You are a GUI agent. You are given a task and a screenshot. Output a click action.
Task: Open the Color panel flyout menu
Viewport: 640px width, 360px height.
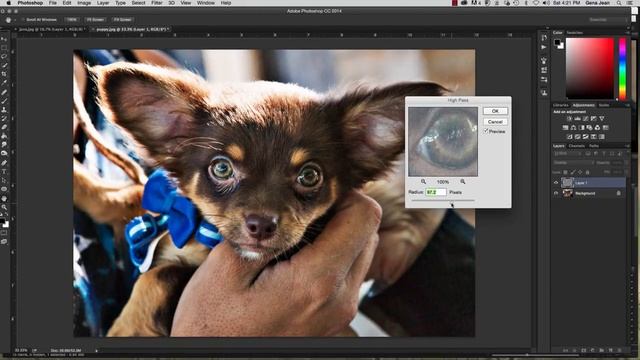pyautogui.click(x=627, y=33)
